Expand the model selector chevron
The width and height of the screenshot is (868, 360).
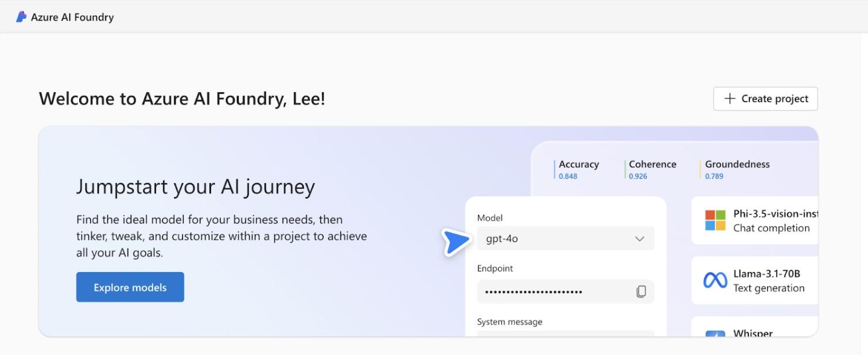[639, 238]
